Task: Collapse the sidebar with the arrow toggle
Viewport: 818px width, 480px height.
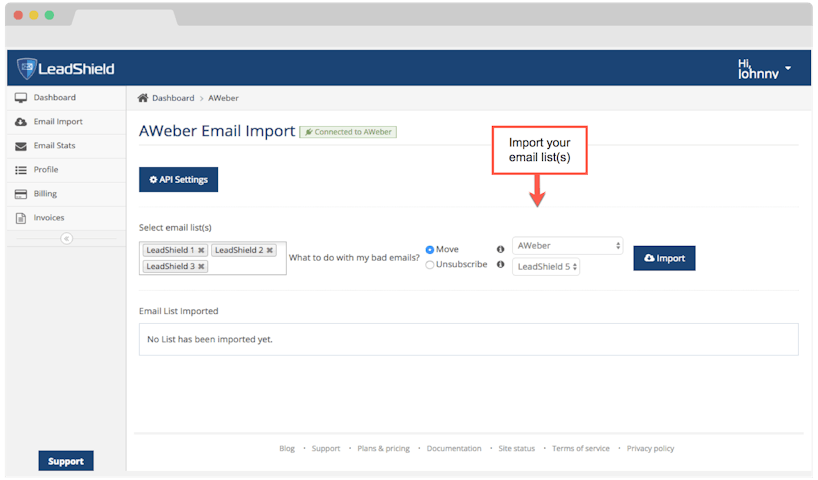Action: [x=66, y=239]
